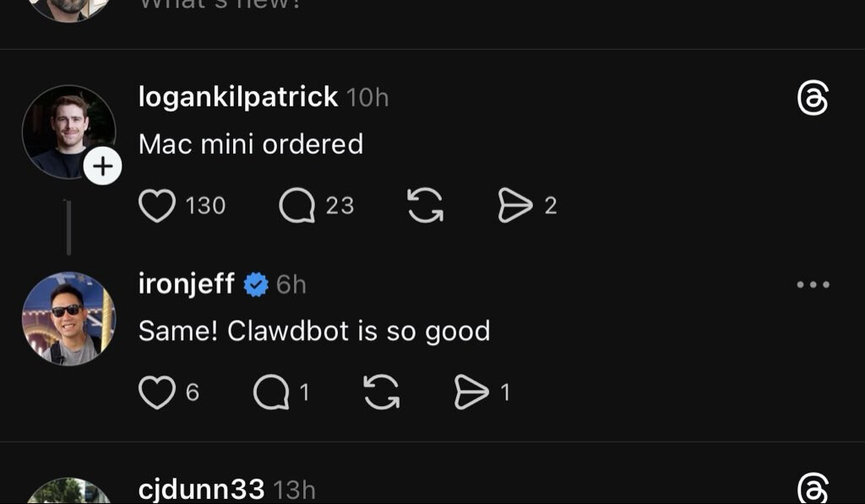Follow logankilpatrick using the plus badge
This screenshot has height=504, width=865.
coord(102,167)
